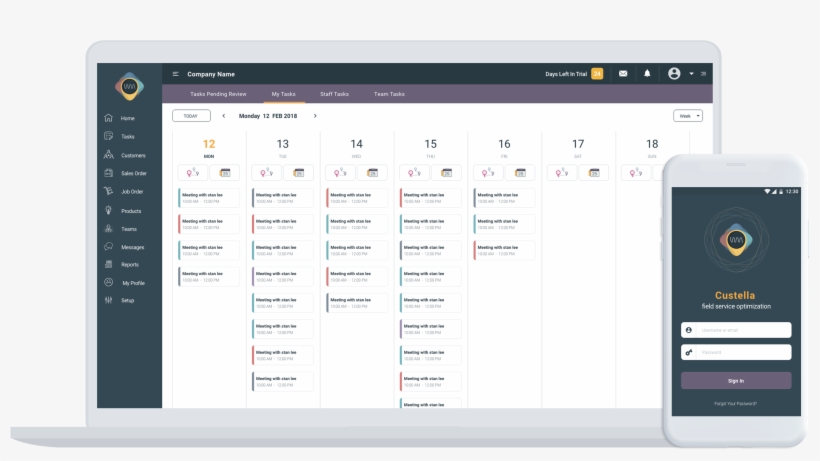The width and height of the screenshot is (820, 461).
Task: Open the Week view dropdown
Action: click(x=688, y=116)
